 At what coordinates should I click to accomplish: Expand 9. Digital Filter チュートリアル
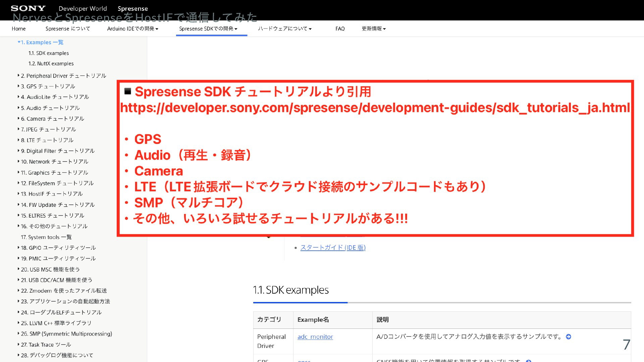pos(56,151)
